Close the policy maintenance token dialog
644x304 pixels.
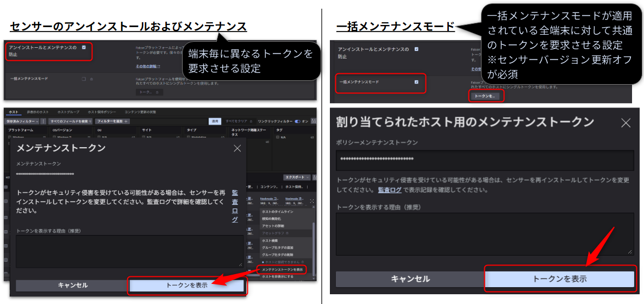pyautogui.click(x=626, y=123)
